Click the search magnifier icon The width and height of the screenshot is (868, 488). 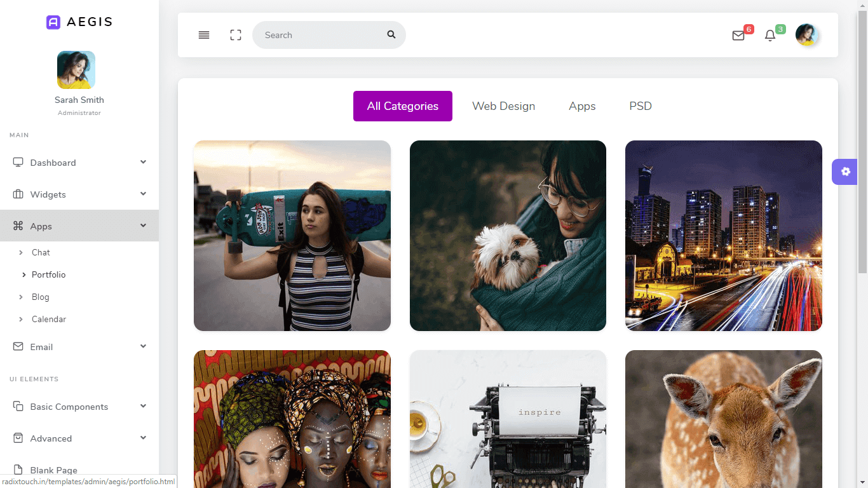tap(391, 34)
